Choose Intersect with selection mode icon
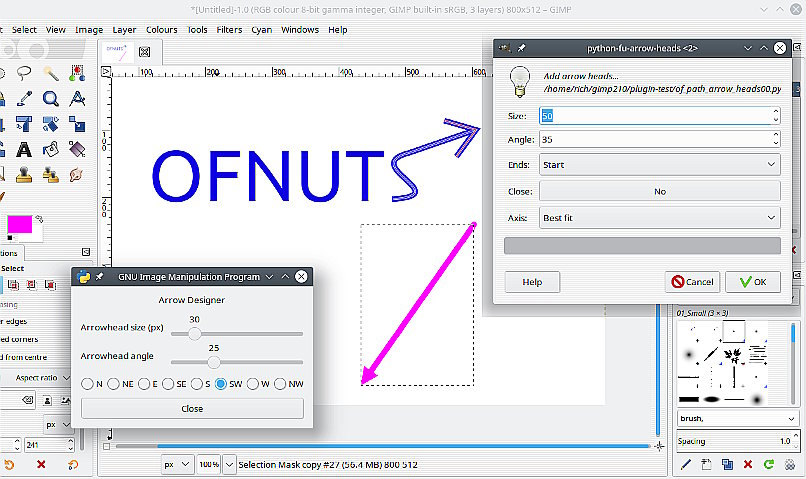 coord(50,284)
